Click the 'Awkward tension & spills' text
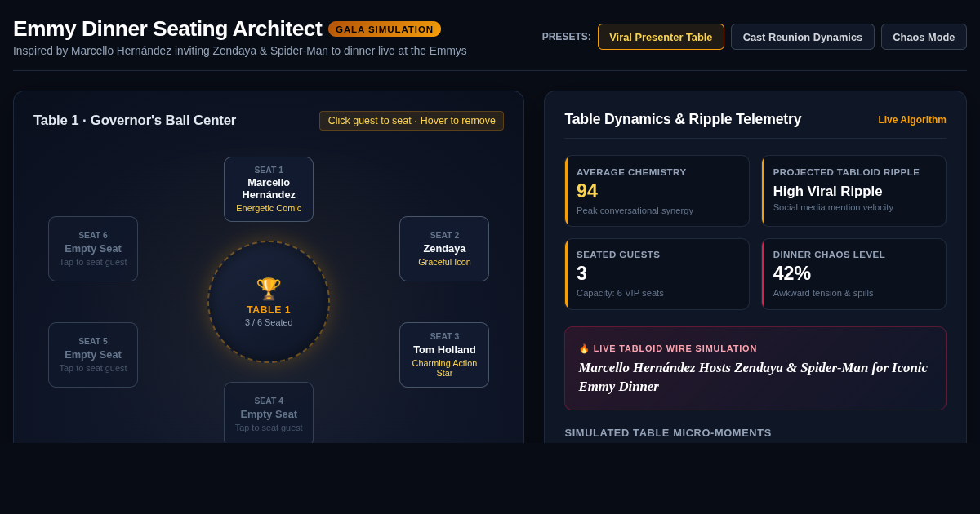 click(x=823, y=293)
